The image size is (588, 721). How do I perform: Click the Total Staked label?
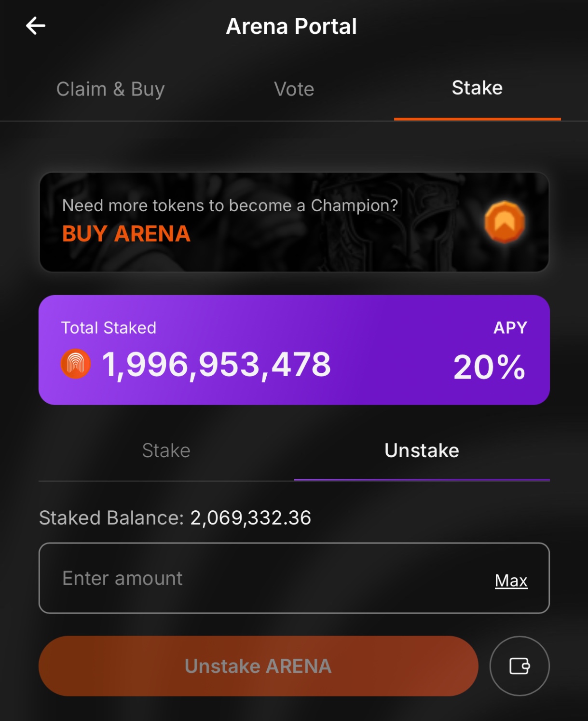tap(109, 328)
